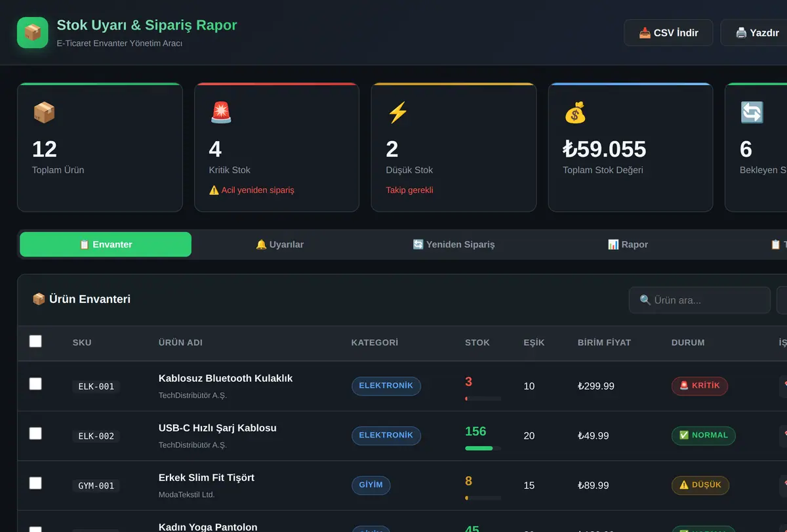Click the green package app logo

(x=33, y=33)
